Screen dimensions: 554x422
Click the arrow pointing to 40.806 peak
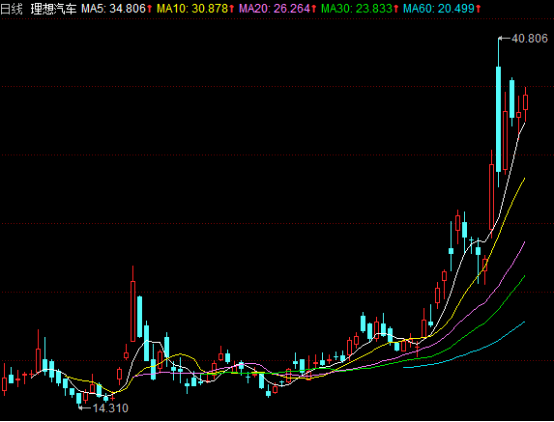505,38
